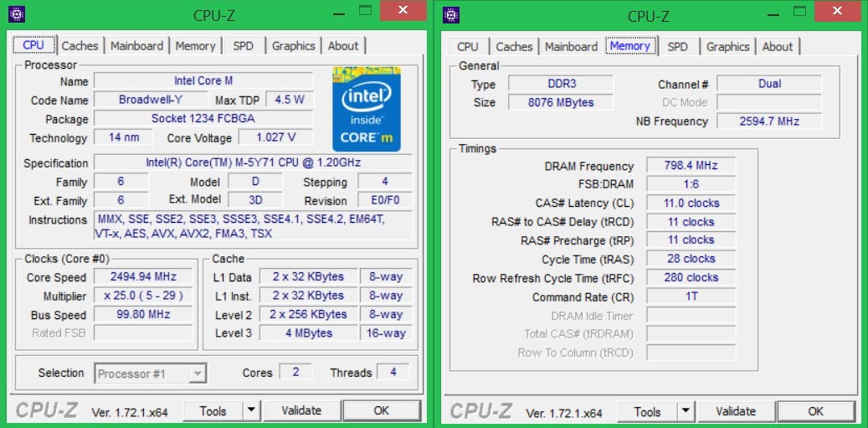Click memory Size value 8076 MBytes

[x=561, y=102]
